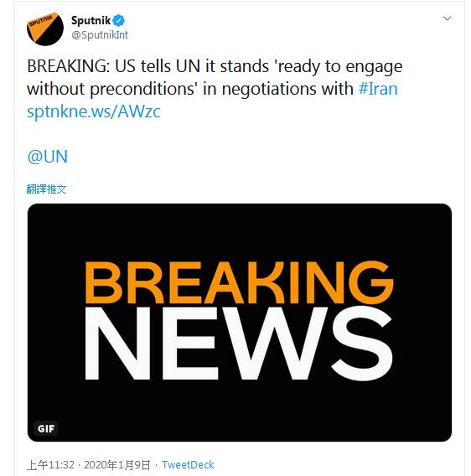Screen dimensions: 471x476
Task: Open the TweetDeck source link
Action: click(188, 464)
